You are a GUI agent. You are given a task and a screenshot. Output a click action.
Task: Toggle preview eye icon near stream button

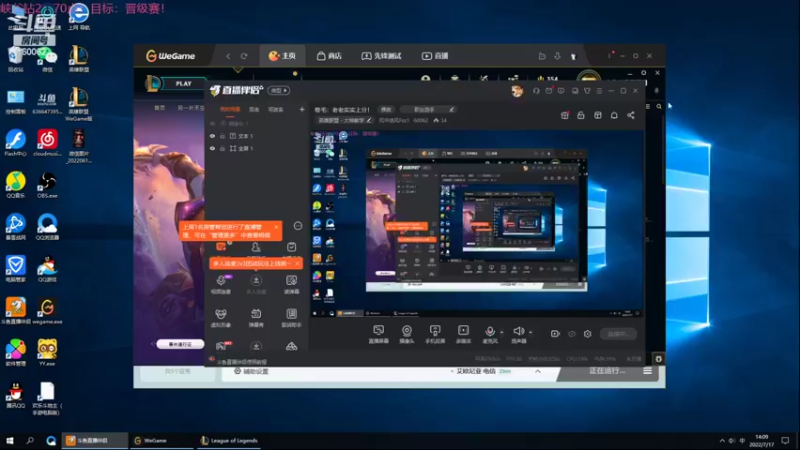571,334
